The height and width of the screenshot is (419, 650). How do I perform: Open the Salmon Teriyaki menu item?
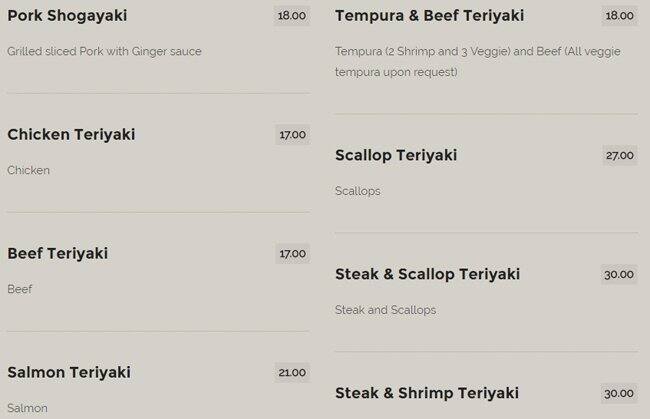click(x=69, y=372)
